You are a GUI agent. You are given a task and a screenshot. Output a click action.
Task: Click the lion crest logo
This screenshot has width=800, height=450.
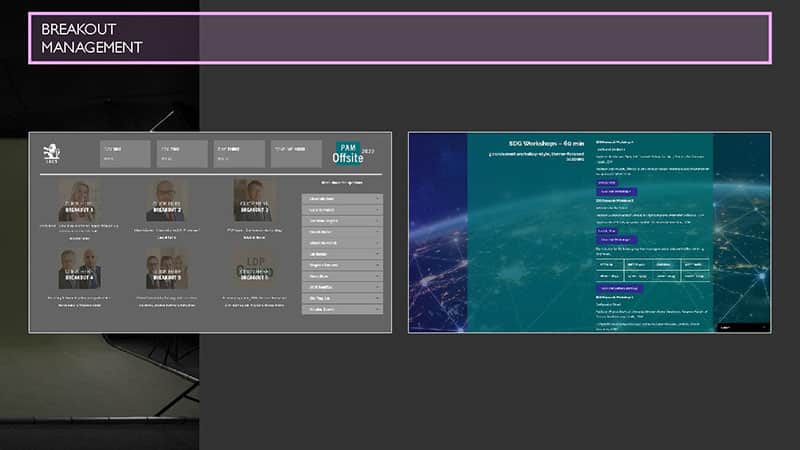[51, 153]
